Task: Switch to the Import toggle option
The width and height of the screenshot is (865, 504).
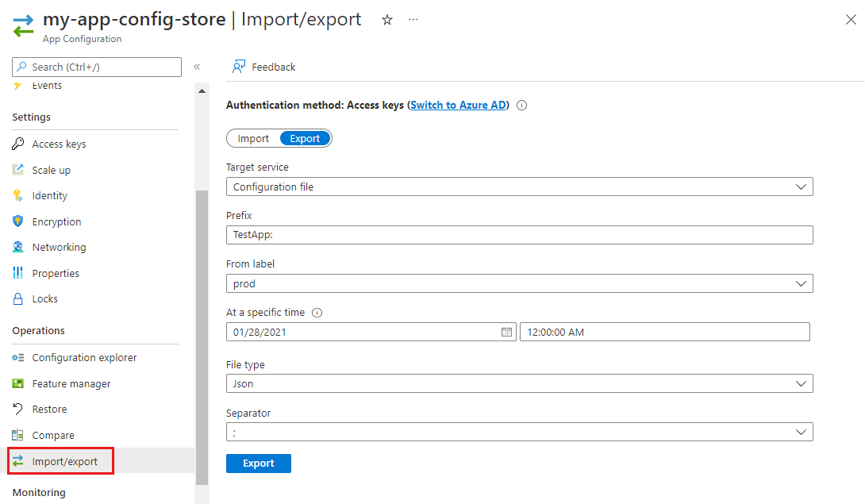Action: click(254, 138)
